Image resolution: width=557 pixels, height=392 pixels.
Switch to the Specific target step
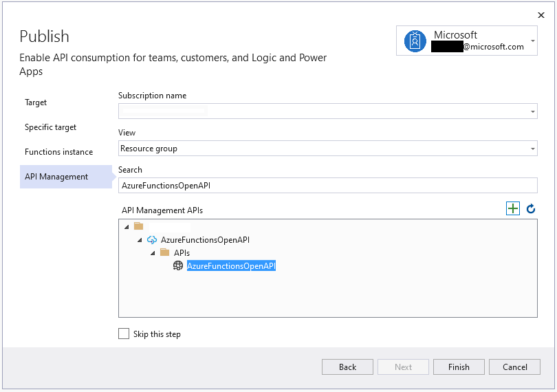[x=50, y=127]
